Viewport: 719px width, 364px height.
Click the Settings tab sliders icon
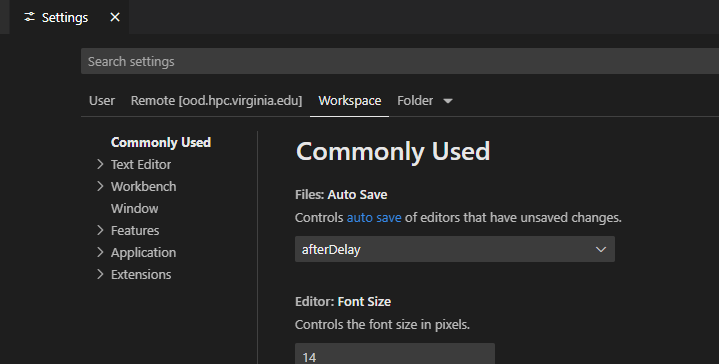pyautogui.click(x=29, y=17)
